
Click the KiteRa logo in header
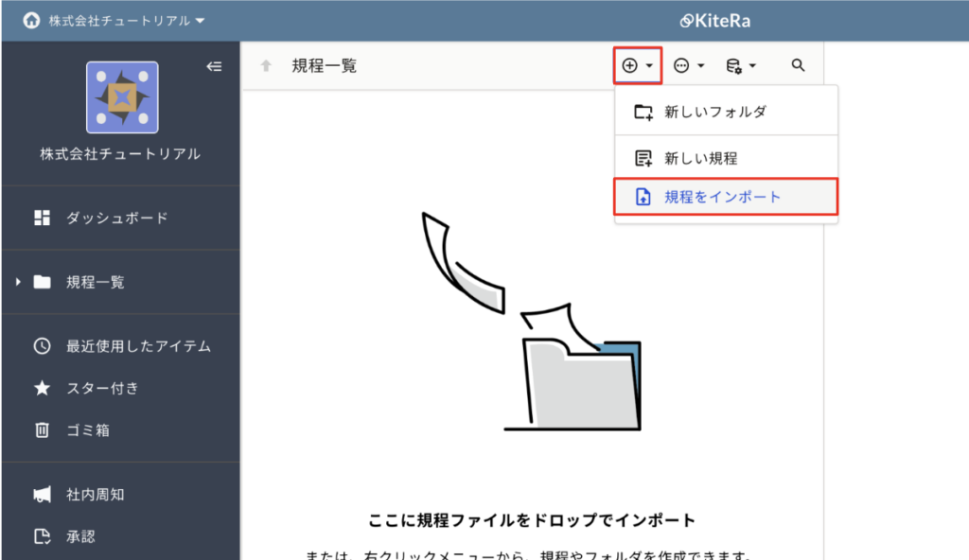click(714, 20)
